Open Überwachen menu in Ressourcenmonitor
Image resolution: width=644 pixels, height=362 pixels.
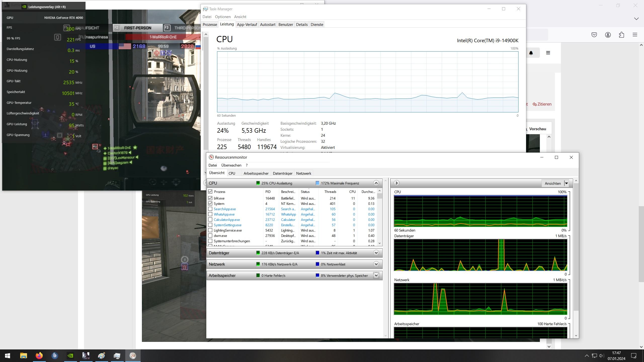[231, 165]
